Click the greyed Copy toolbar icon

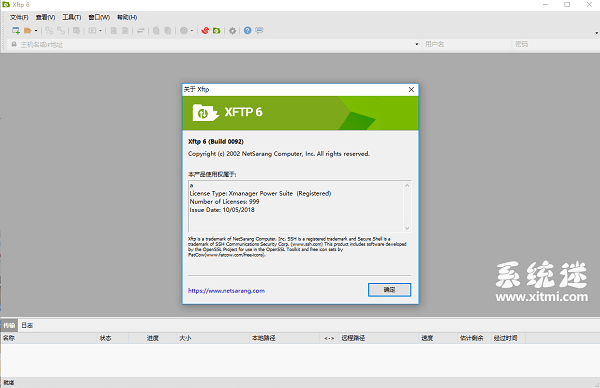(x=156, y=31)
